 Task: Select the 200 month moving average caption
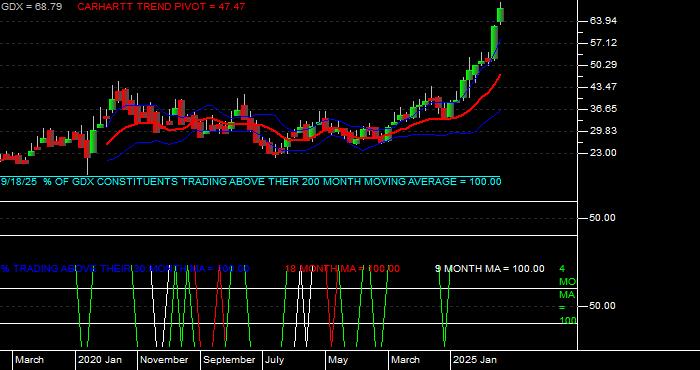(251, 182)
